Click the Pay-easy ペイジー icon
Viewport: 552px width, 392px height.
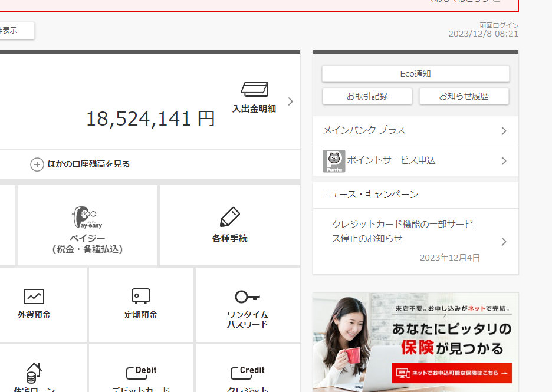(x=87, y=217)
